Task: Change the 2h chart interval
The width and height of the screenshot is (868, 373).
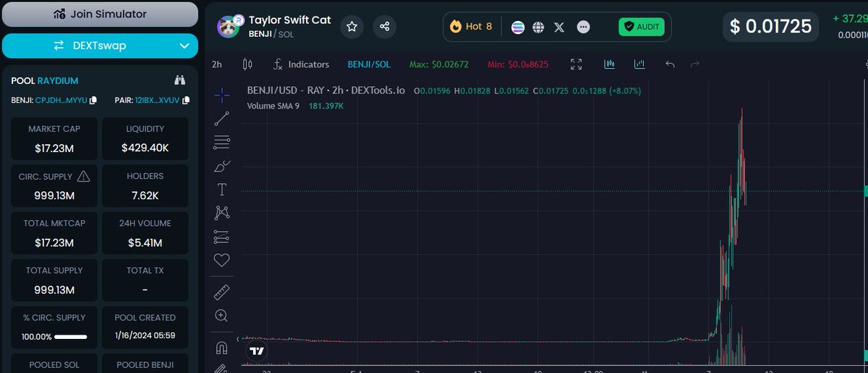Action: point(217,64)
